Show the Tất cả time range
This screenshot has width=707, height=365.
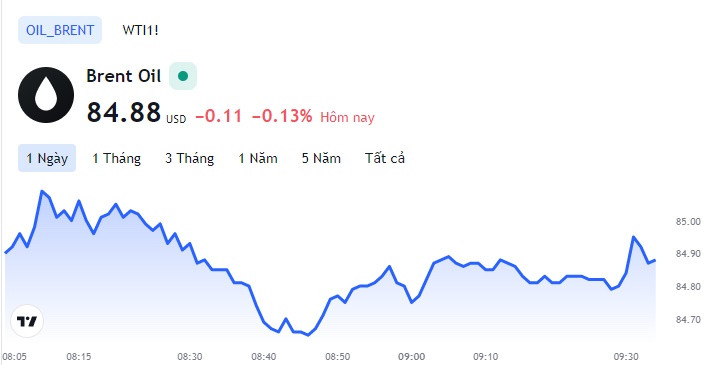click(385, 158)
